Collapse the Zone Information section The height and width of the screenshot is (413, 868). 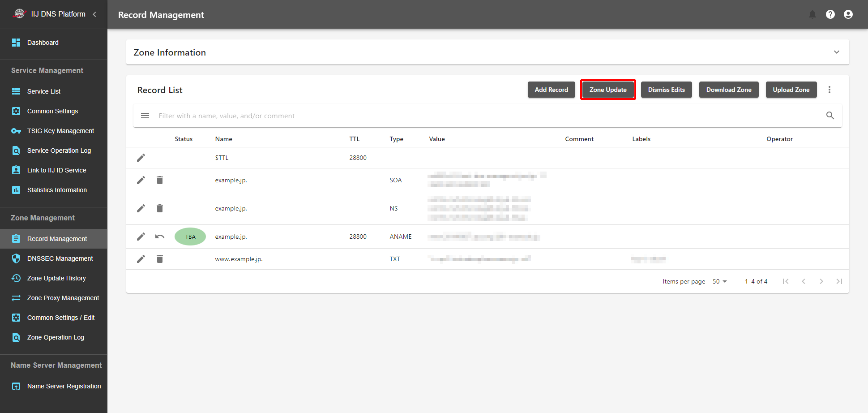click(x=836, y=52)
